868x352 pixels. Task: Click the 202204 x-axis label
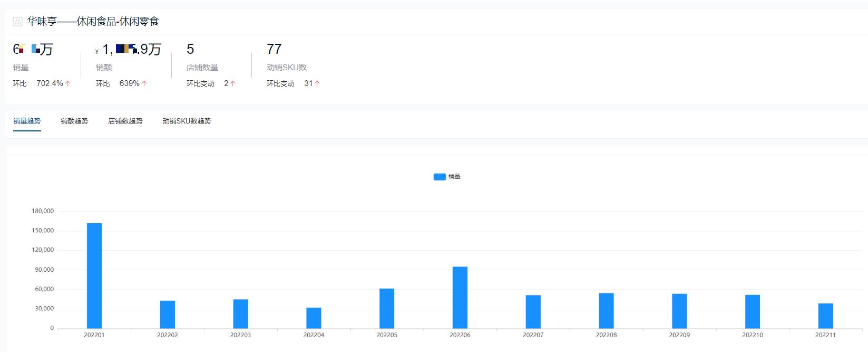coord(314,335)
